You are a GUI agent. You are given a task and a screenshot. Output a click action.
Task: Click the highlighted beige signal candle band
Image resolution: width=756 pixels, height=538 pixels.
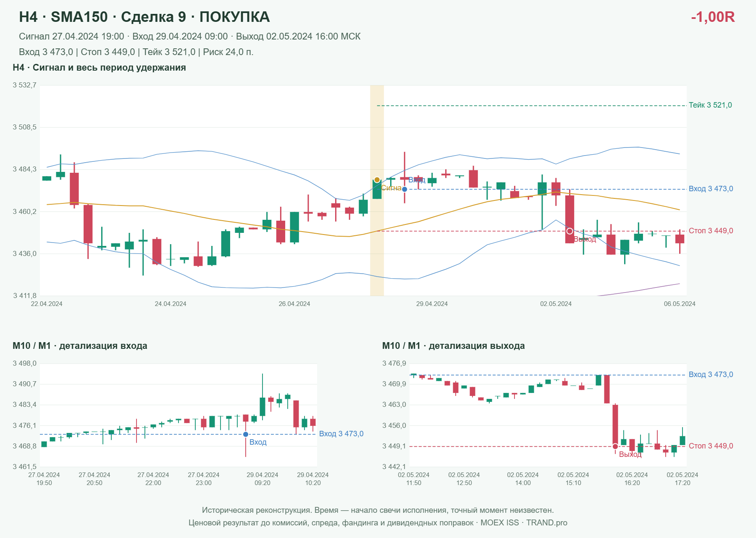(377, 190)
